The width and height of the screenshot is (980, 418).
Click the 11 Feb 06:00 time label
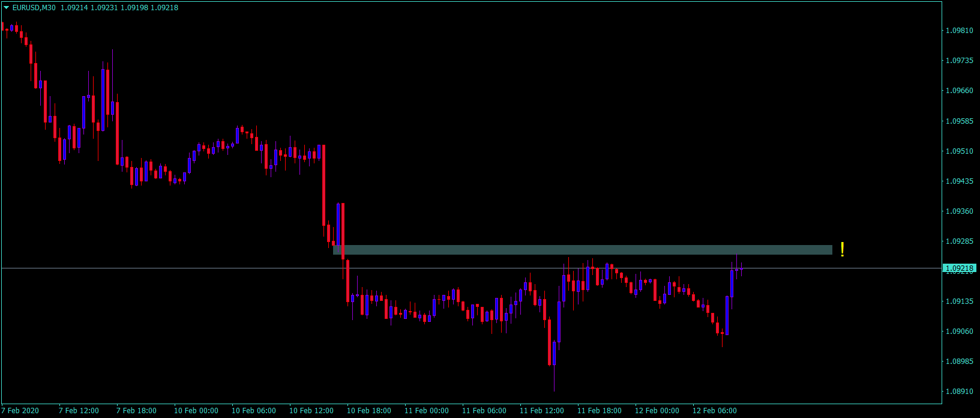click(x=484, y=411)
